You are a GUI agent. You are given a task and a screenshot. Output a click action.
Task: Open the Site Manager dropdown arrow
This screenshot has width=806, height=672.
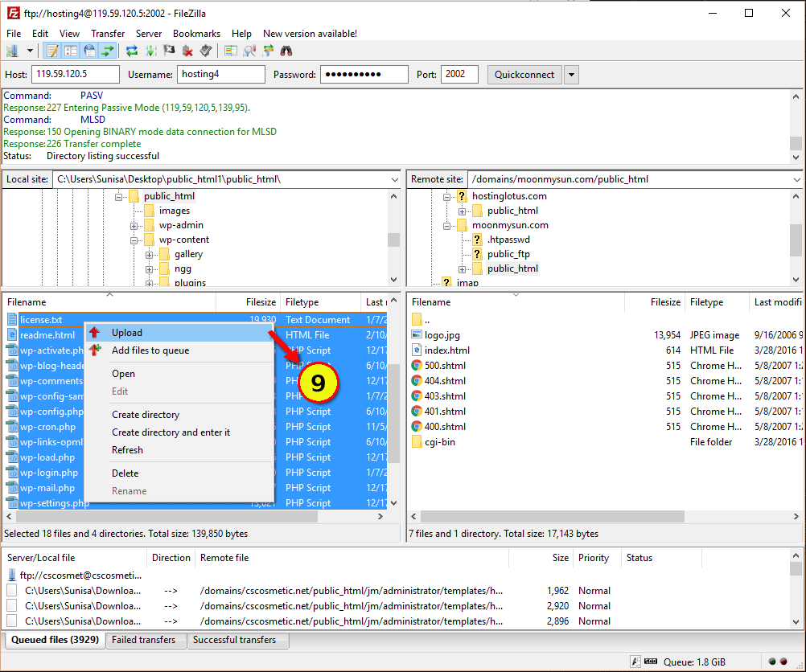pos(30,51)
